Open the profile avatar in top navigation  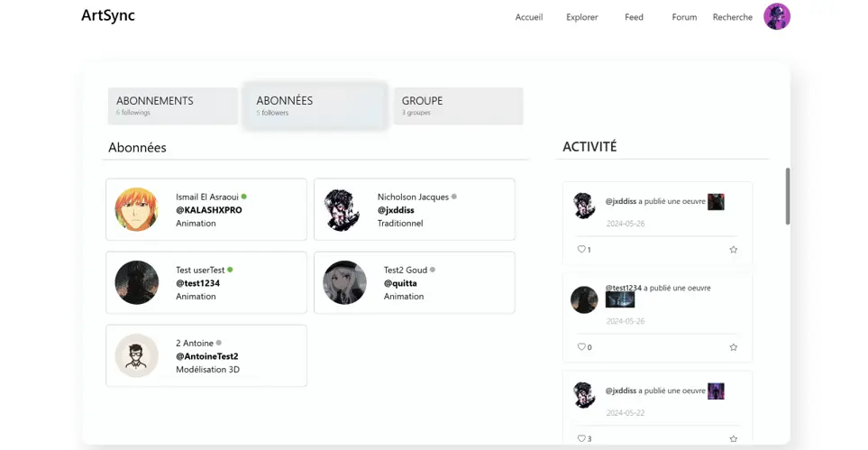pos(776,16)
